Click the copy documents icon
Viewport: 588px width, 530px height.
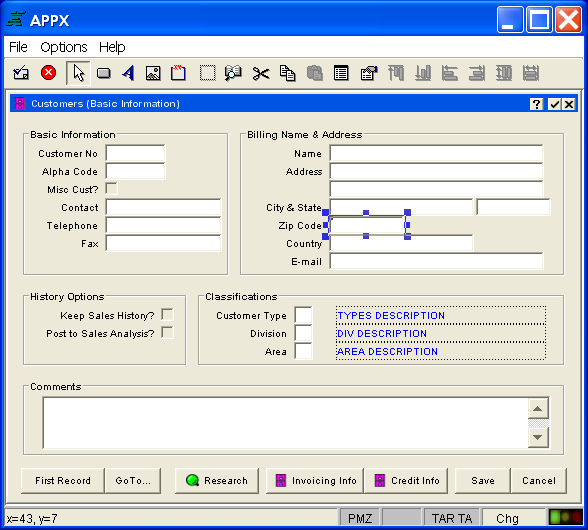pyautogui.click(x=288, y=73)
